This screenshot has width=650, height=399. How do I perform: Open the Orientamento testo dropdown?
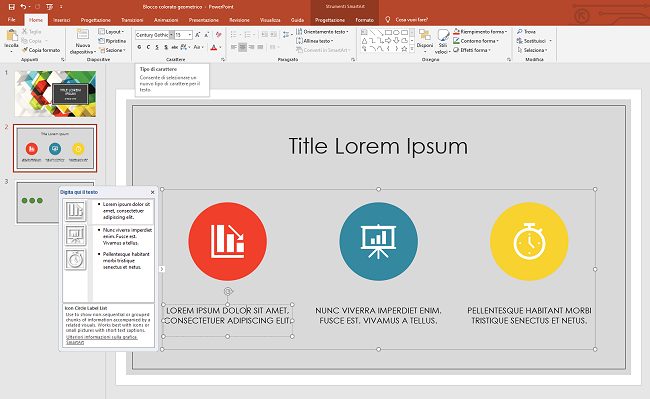(322, 31)
